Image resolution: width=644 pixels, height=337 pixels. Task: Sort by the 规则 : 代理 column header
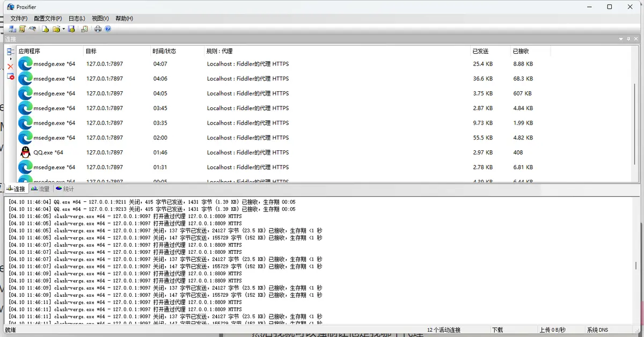click(337, 51)
